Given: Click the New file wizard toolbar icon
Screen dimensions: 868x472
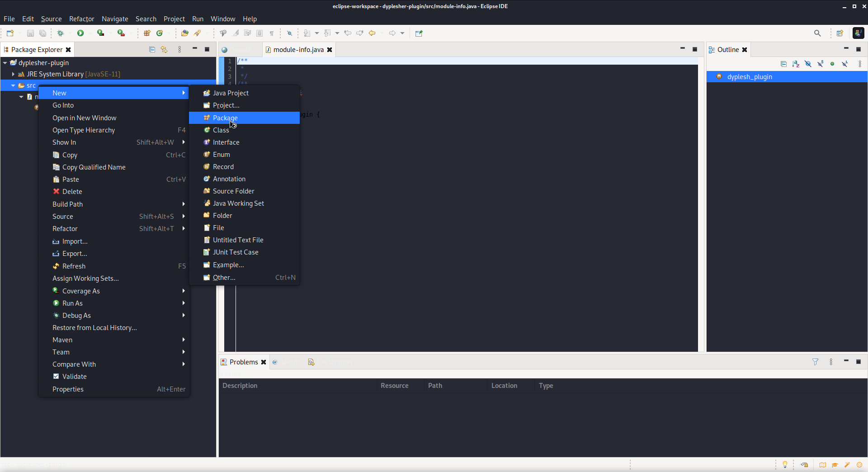Looking at the screenshot, I should pyautogui.click(x=10, y=33).
